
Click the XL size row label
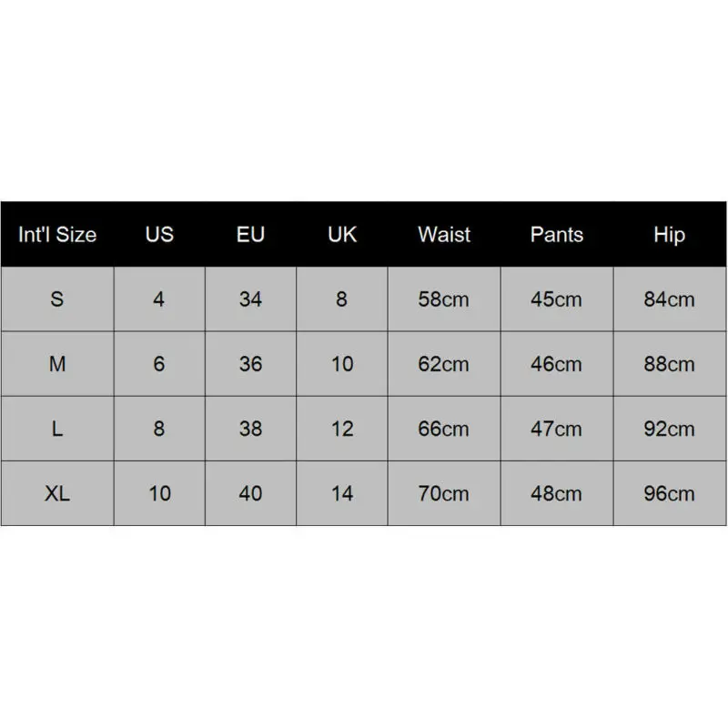click(57, 493)
